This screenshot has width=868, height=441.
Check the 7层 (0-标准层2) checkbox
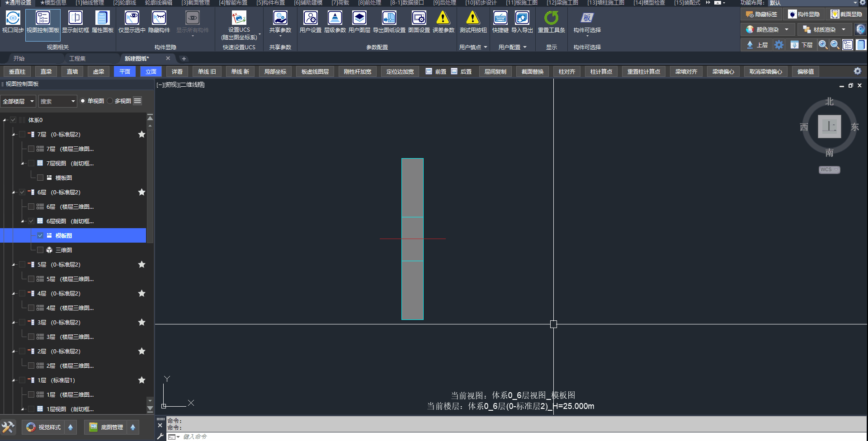(22, 134)
